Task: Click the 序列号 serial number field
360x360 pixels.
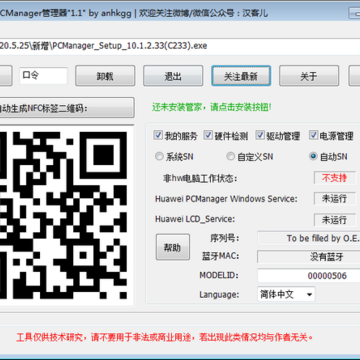Action: tap(309, 238)
